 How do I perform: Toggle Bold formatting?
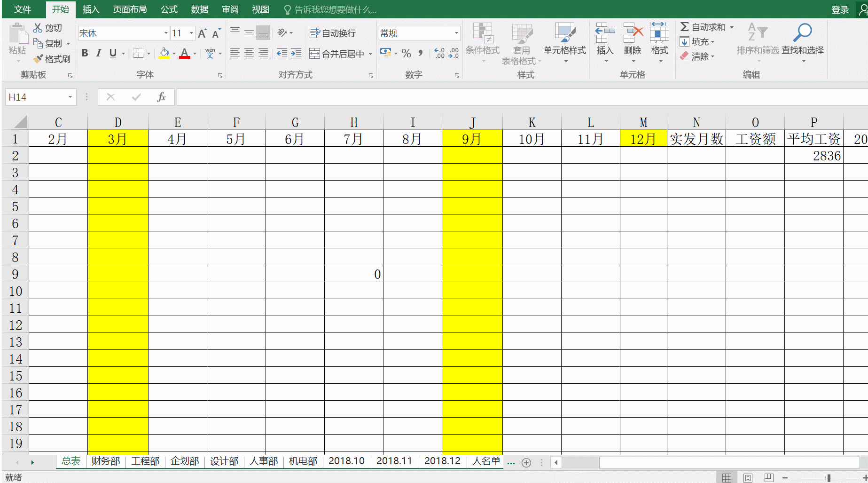(85, 53)
